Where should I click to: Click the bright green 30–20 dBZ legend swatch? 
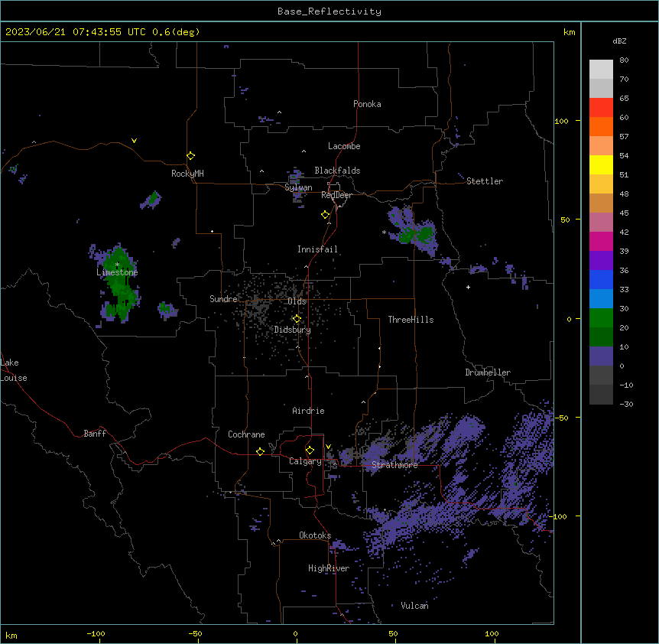[601, 318]
